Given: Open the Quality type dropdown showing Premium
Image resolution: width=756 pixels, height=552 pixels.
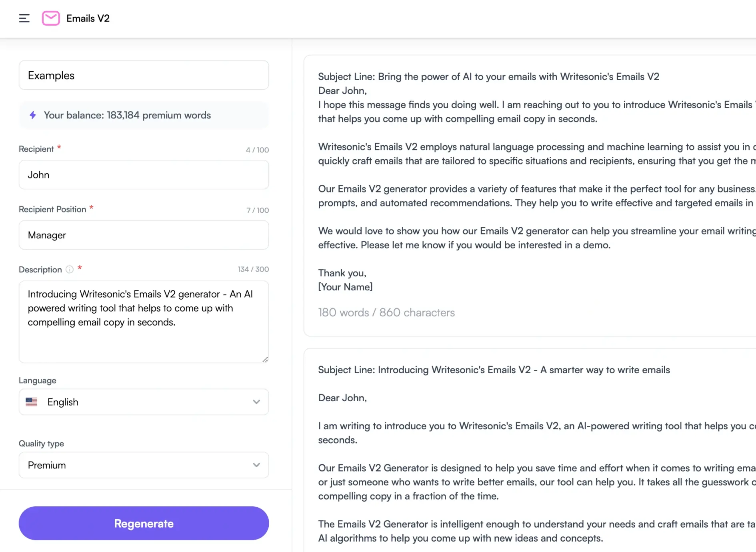Looking at the screenshot, I should coord(144,465).
